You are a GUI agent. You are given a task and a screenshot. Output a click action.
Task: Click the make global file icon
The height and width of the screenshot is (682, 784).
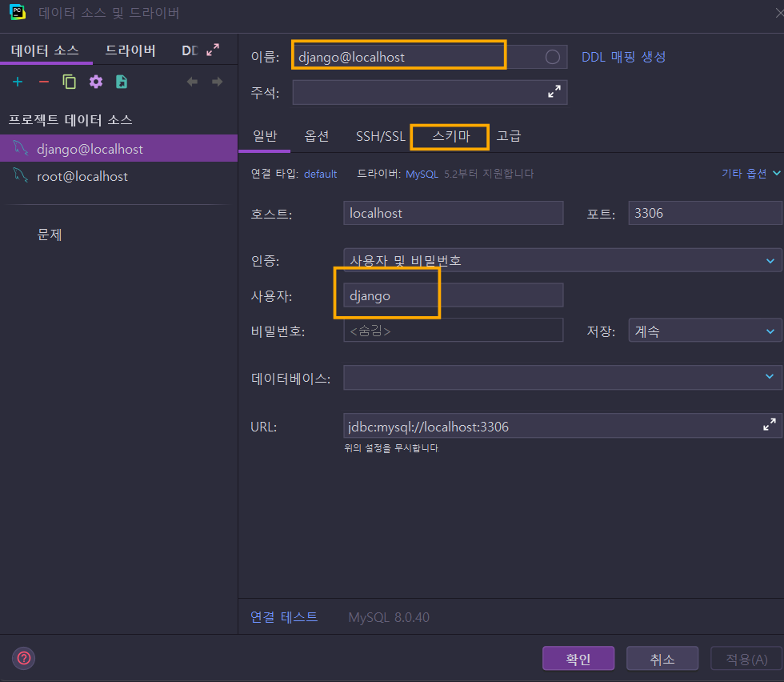[122, 82]
